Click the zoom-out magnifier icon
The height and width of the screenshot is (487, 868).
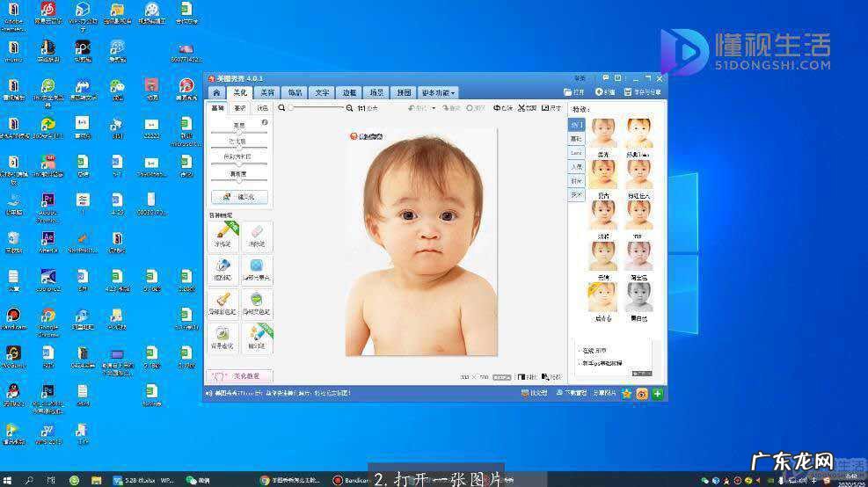coord(281,108)
